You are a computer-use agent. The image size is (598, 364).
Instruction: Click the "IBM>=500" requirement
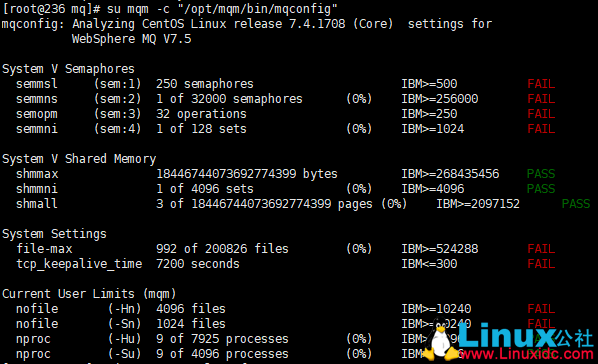point(429,84)
